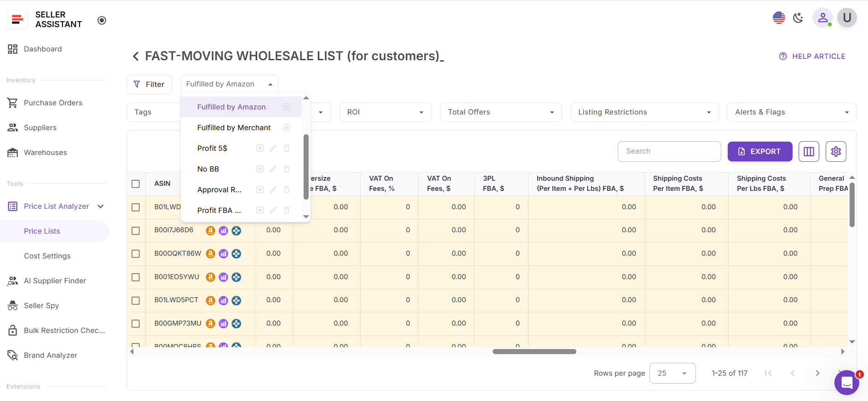Screen dimensions: 868x401
Task: Go back using arrow beside list title
Action: pos(136,56)
